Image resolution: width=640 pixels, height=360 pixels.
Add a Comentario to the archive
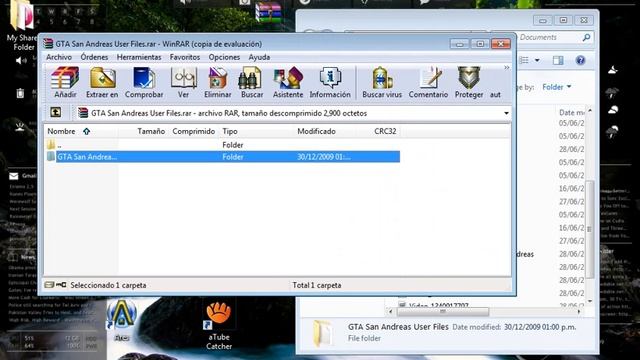428,82
